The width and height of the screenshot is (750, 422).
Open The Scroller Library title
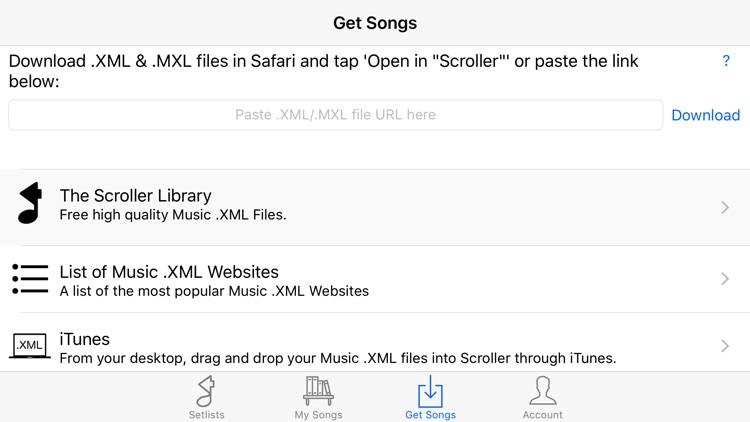tap(135, 196)
